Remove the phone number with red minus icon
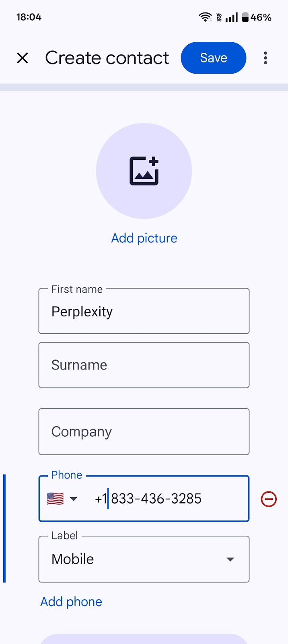288x644 pixels. (269, 499)
